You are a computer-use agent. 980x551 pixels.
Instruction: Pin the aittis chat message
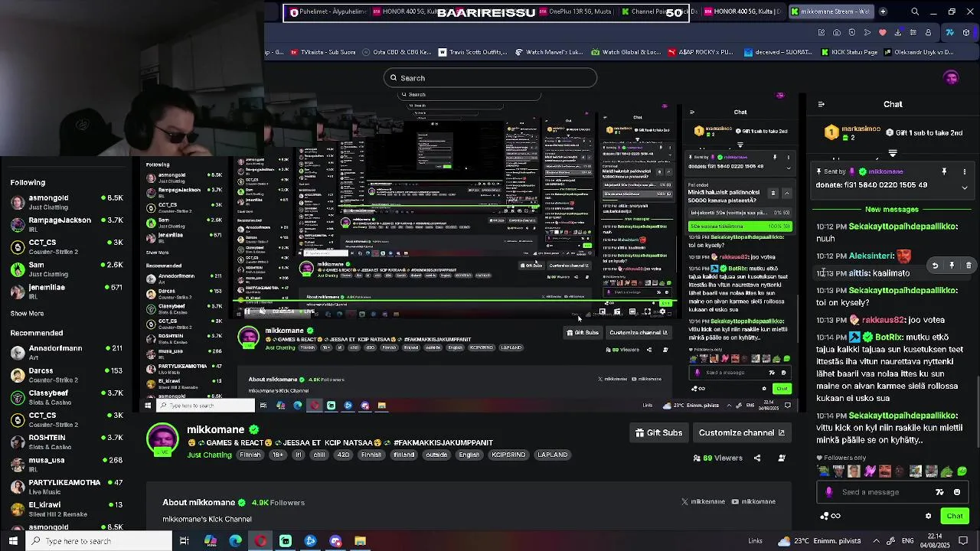click(x=952, y=266)
